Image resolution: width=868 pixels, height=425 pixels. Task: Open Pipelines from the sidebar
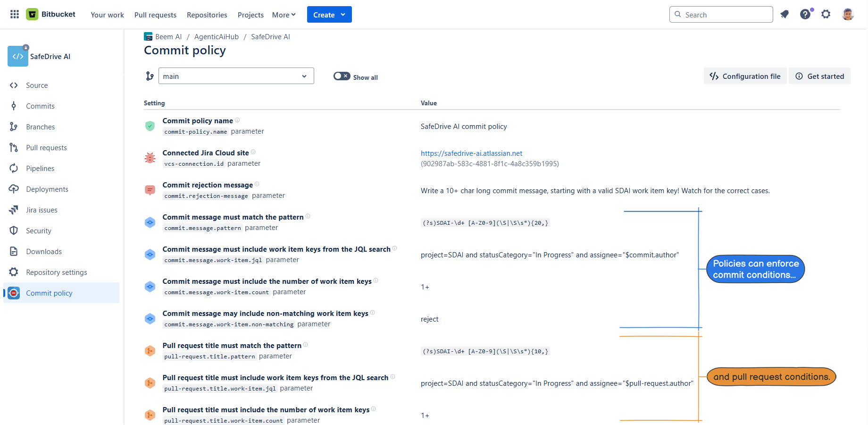click(40, 168)
